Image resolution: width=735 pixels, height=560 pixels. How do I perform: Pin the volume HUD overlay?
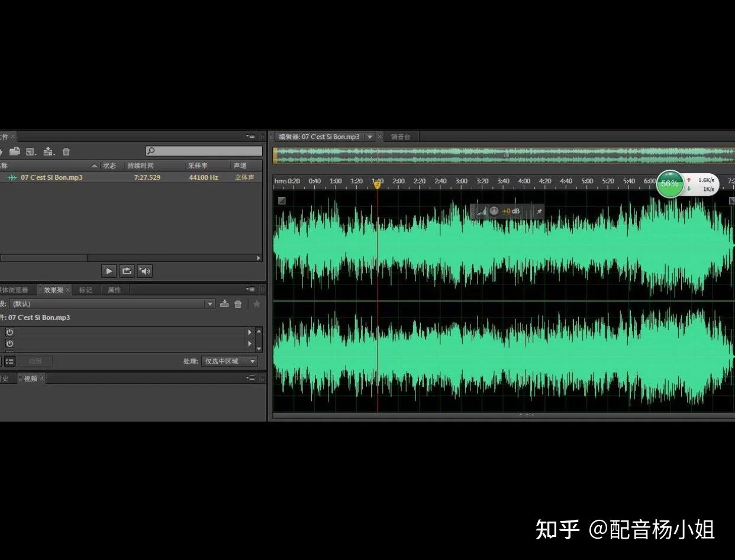coord(539,211)
